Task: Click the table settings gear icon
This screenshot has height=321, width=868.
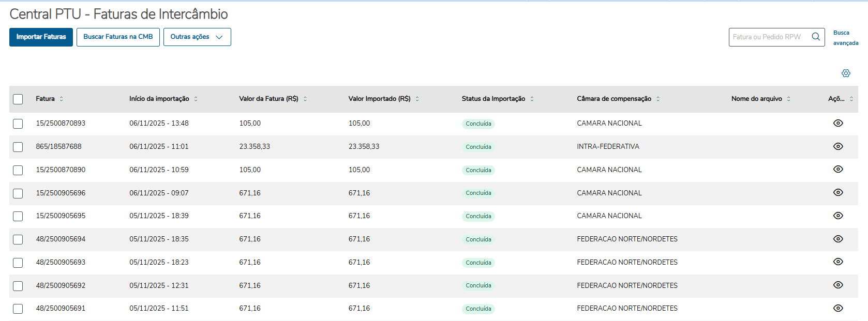Action: coord(846,73)
